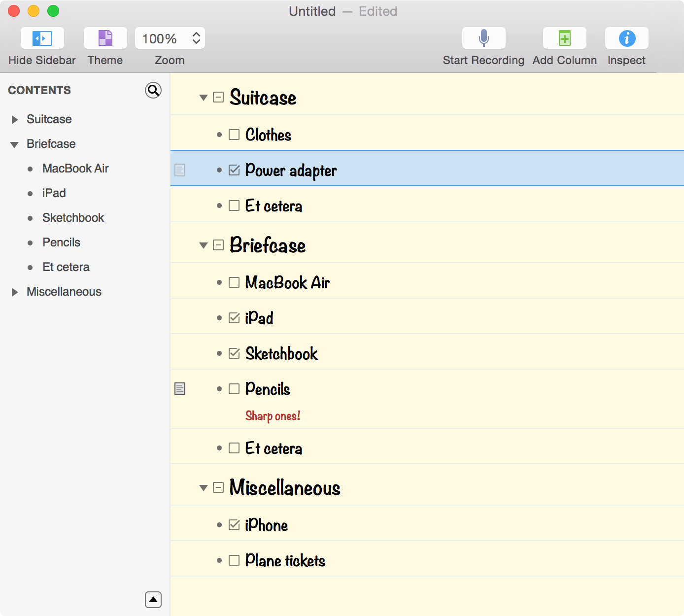Screen dimensions: 684x616
Task: Check the Plane tickets checkbox
Action: (234, 560)
